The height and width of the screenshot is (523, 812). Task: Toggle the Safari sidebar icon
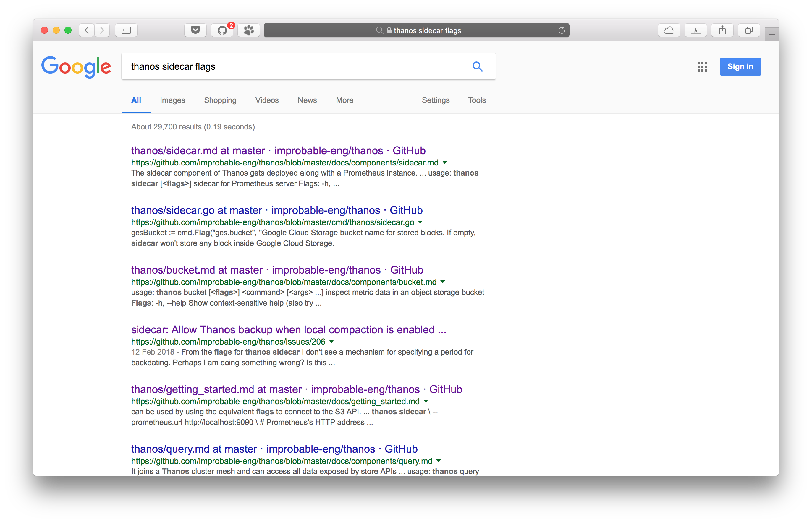coord(126,30)
